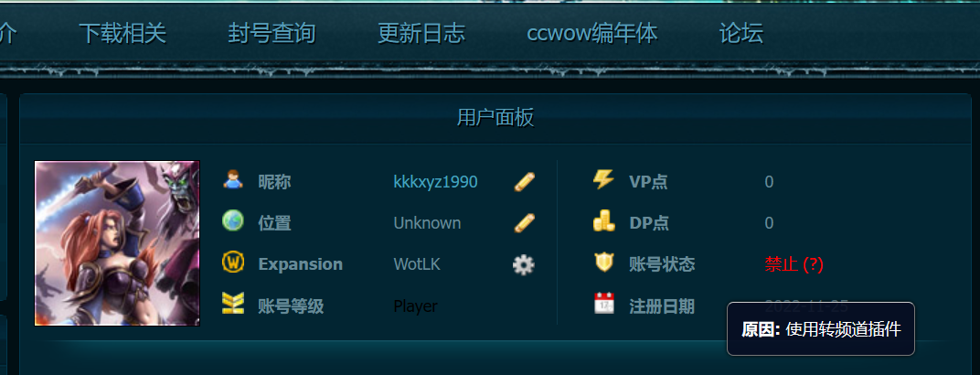
Task: Open the ccwow编年体 navigation link
Action: click(x=591, y=33)
